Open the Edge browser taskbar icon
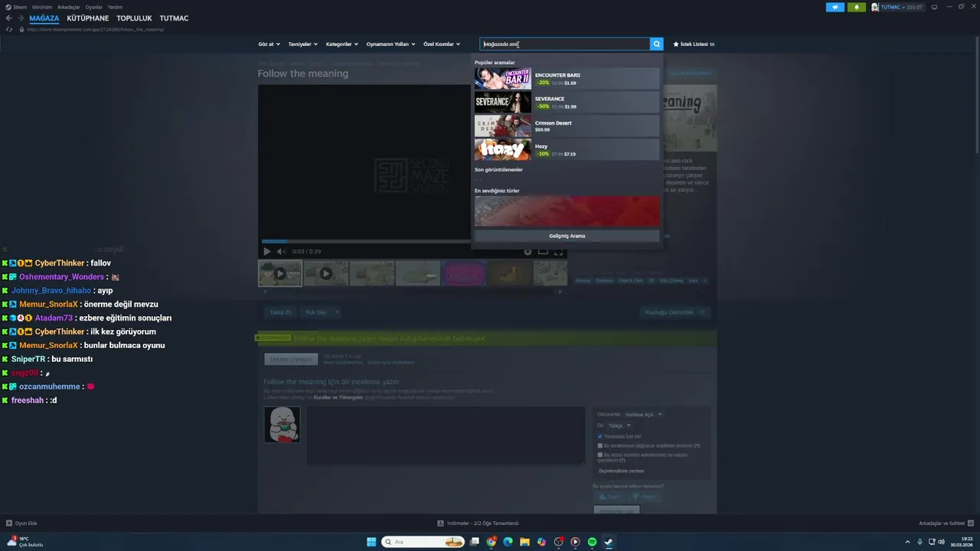Screen dimensions: 980x551 coord(508,542)
